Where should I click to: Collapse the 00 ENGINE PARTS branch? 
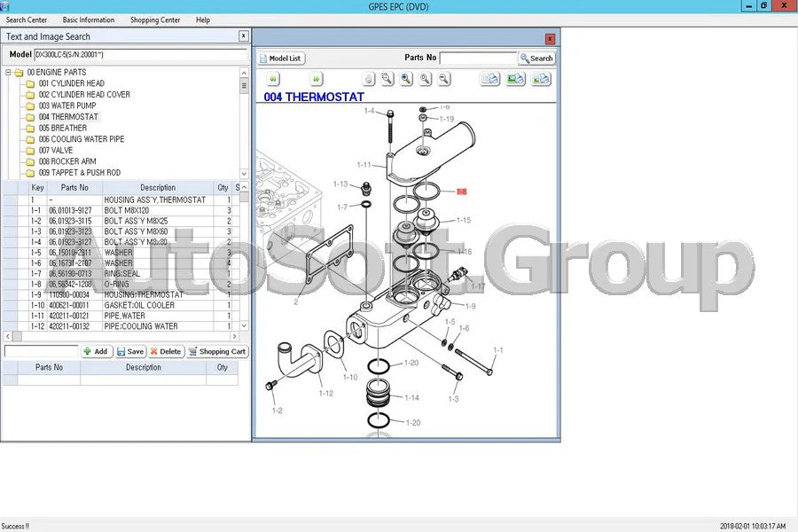[x=8, y=71]
